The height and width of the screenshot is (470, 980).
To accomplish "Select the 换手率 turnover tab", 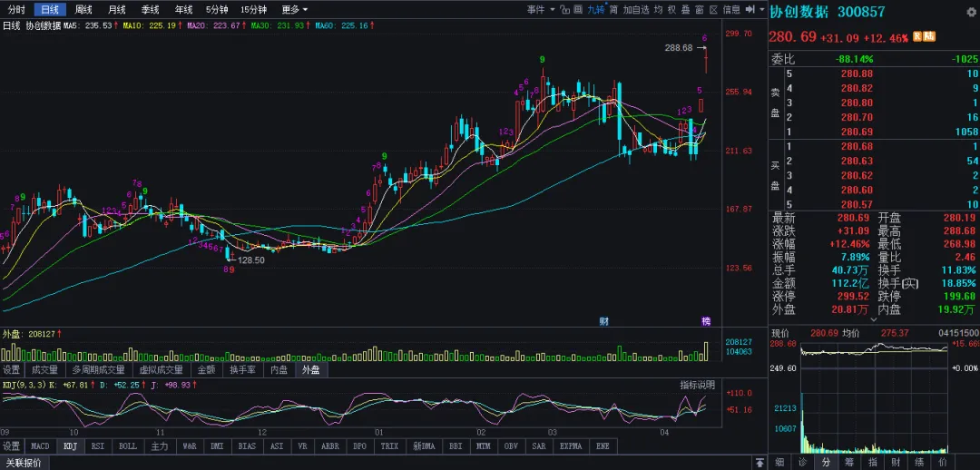I will (242, 369).
